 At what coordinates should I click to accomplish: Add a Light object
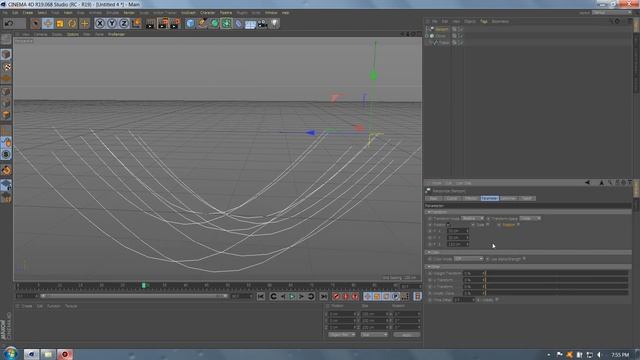click(x=275, y=23)
